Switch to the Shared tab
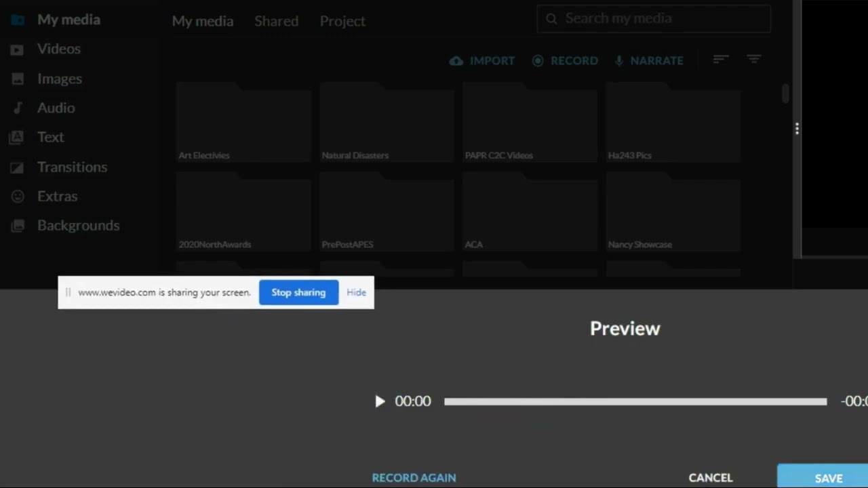868x488 pixels. [276, 21]
